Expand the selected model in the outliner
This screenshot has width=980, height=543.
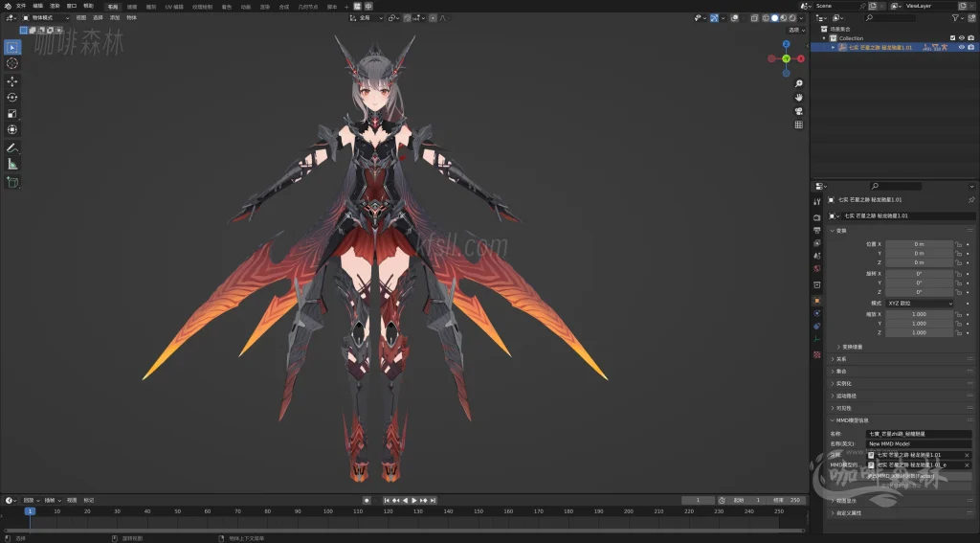(x=834, y=48)
